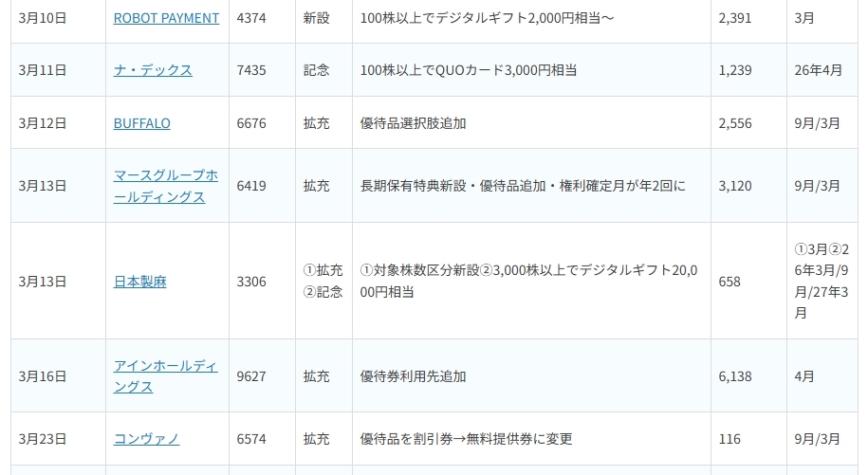This screenshot has width=868, height=475.
Task: Select stock code 6419
Action: [x=251, y=186]
